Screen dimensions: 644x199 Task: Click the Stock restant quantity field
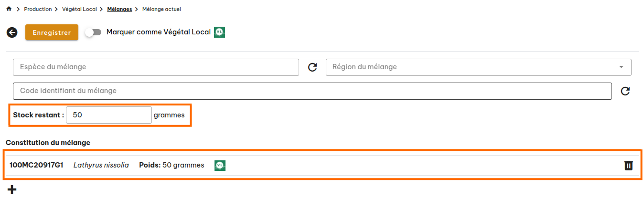coord(109,115)
